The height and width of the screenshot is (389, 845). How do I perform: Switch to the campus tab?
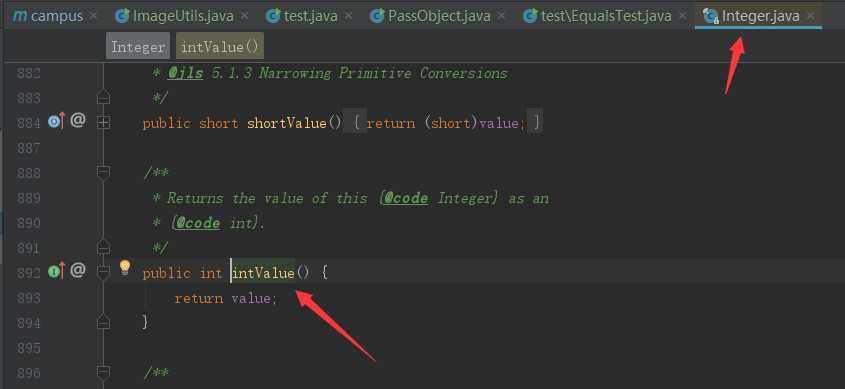pyautogui.click(x=49, y=16)
